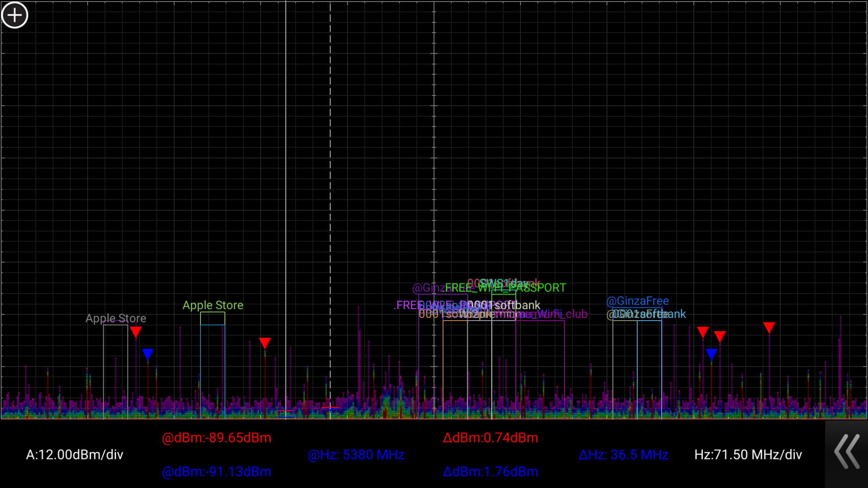Viewport: 868px width, 488px height.
Task: Select the ΔHz: 36.5 MHz delta readout
Action: (623, 455)
